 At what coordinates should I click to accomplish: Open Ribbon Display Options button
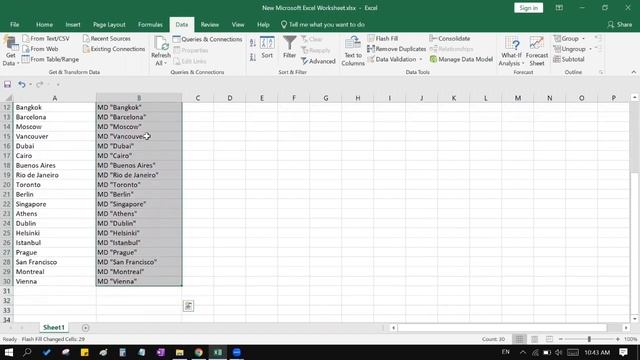[559, 8]
